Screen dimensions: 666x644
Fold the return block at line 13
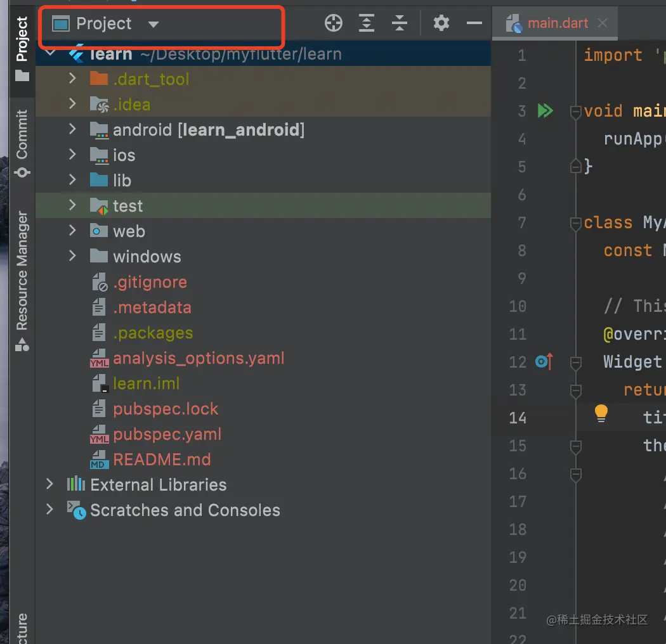[575, 392]
